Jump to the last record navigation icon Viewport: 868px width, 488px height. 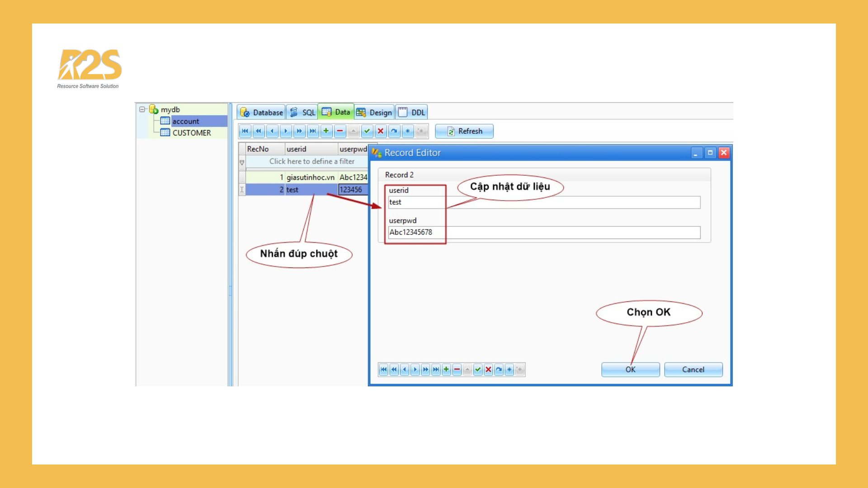(313, 131)
